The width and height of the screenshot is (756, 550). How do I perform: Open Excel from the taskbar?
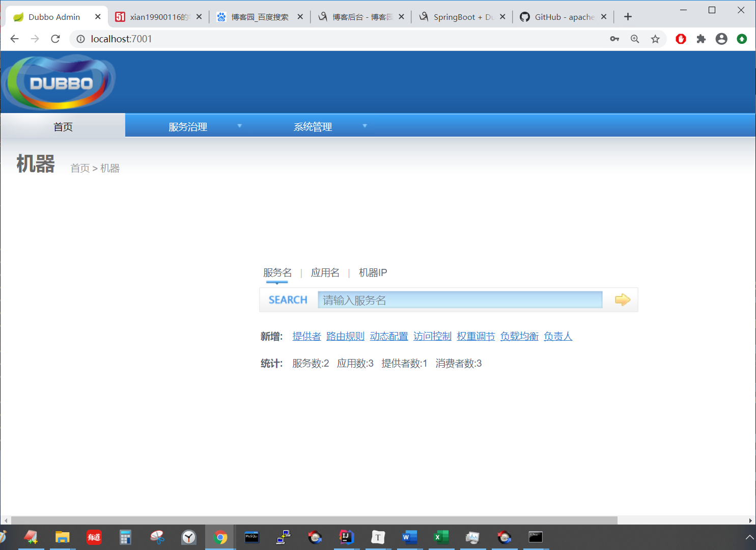click(x=441, y=537)
